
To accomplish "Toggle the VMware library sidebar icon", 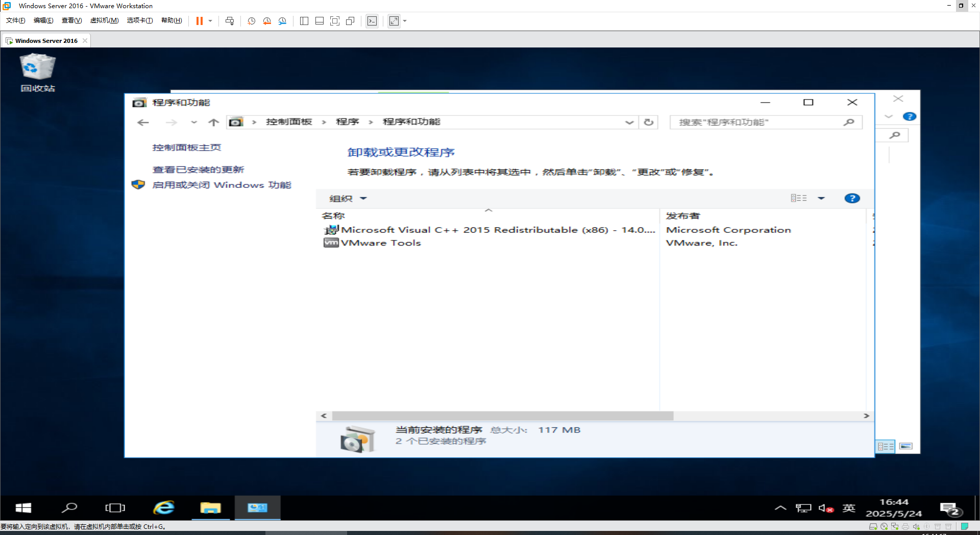I will [304, 21].
